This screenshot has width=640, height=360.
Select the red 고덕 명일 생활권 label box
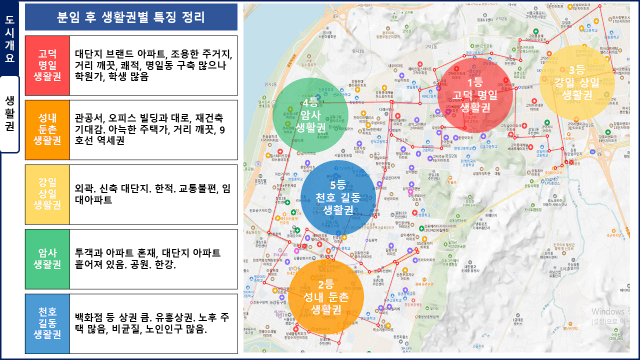[47, 65]
